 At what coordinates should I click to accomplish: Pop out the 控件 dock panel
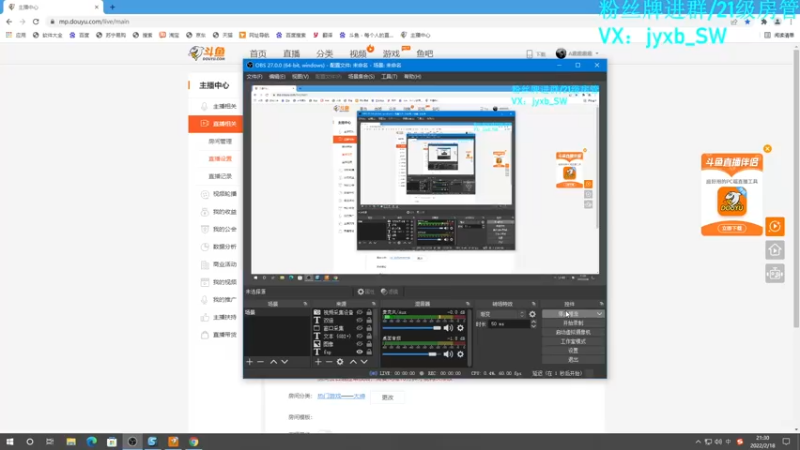pyautogui.click(x=602, y=304)
